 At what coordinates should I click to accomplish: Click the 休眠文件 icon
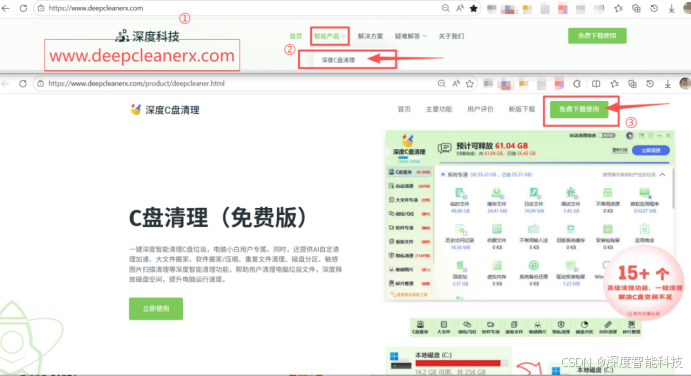pyautogui.click(x=497, y=229)
